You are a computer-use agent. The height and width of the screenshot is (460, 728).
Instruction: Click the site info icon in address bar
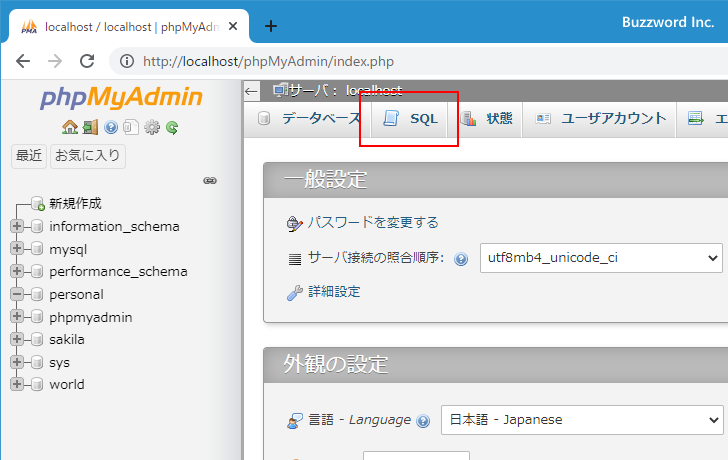point(127,61)
